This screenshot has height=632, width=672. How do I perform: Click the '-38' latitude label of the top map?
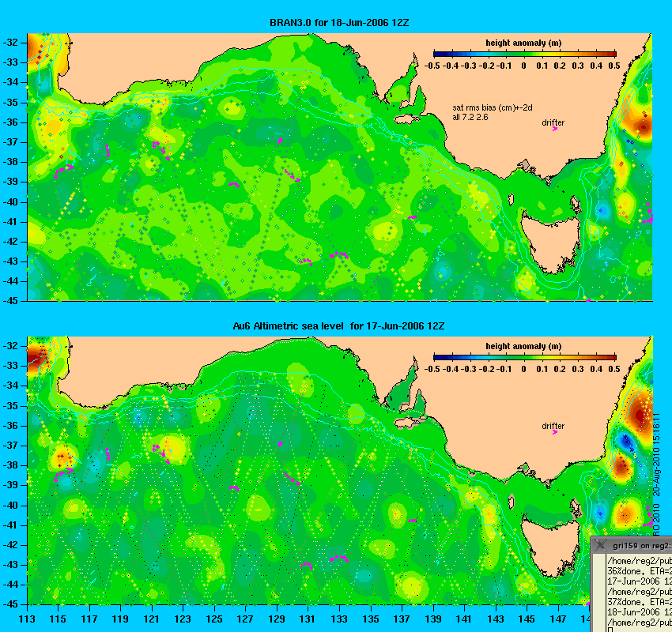(x=10, y=162)
